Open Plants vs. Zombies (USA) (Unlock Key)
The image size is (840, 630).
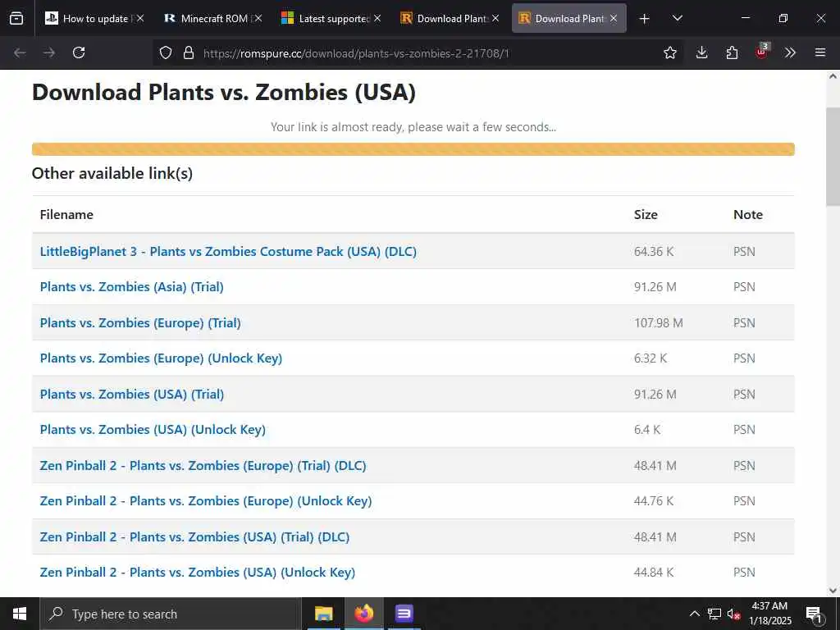pos(153,429)
